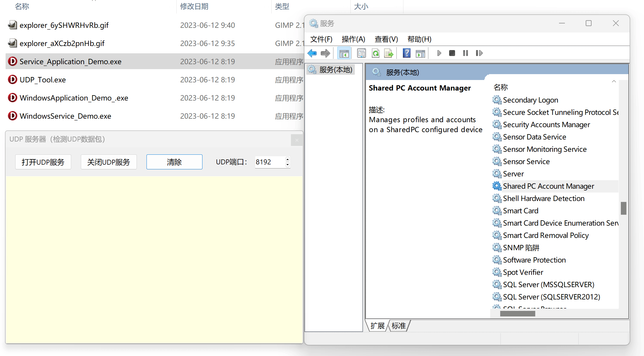
Task: Click the Pause Service toolbar icon
Action: 465,53
